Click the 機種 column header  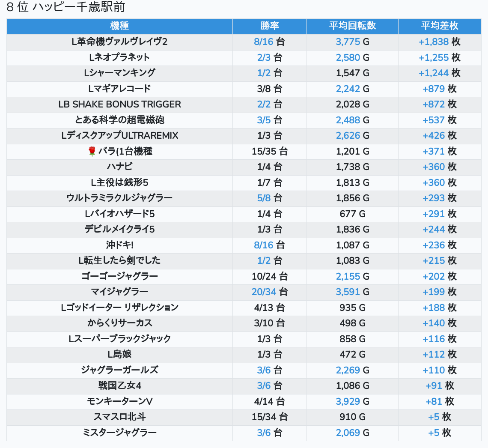point(119,26)
